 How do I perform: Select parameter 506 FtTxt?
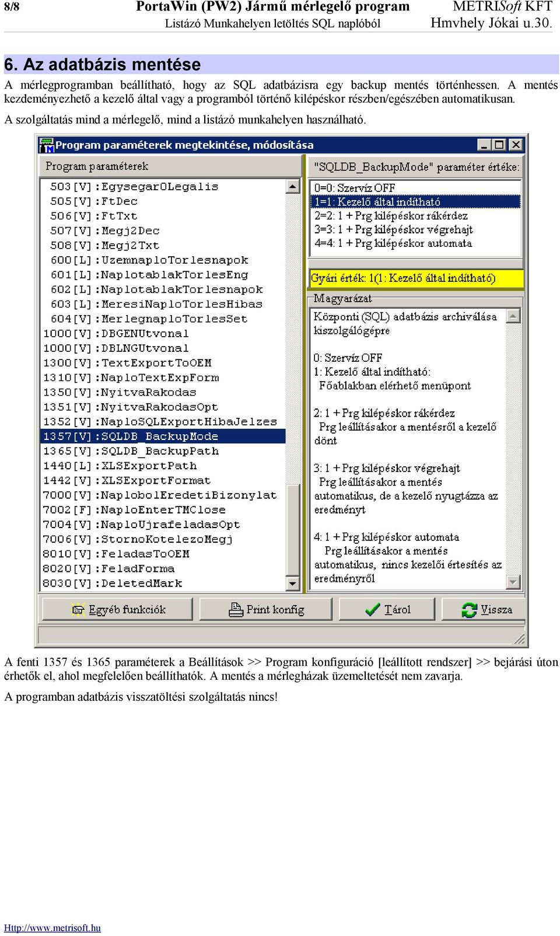(163, 216)
